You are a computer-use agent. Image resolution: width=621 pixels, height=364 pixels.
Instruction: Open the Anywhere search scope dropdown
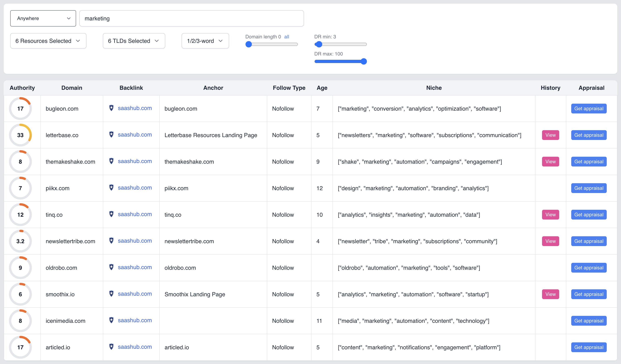click(43, 19)
